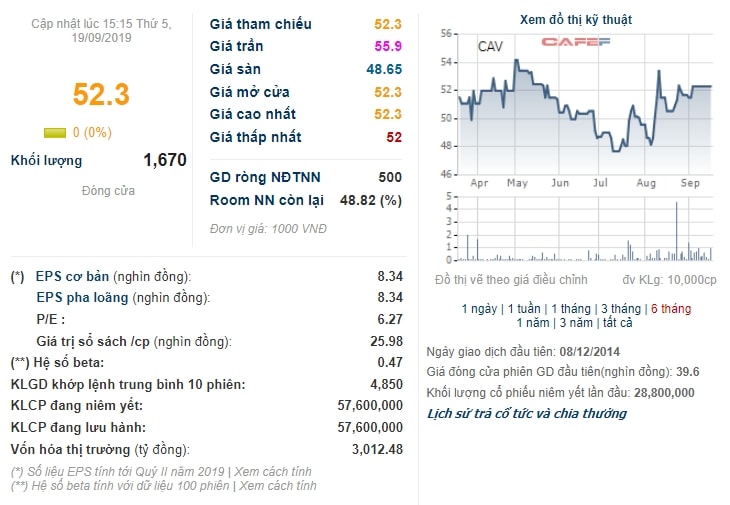Open Lịch sử trả cổ tức link
Viewport: 730px width, 505px height.
click(527, 413)
